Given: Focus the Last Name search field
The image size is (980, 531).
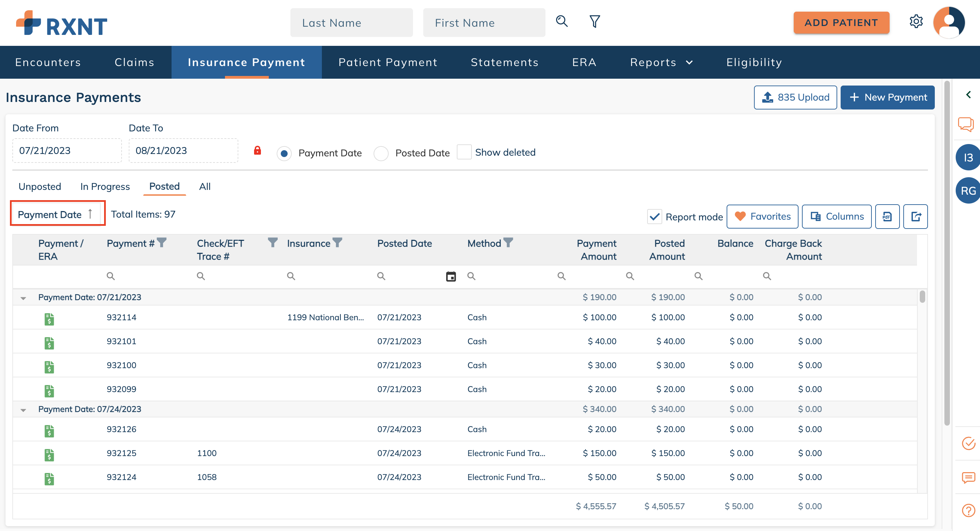Looking at the screenshot, I should (x=351, y=23).
